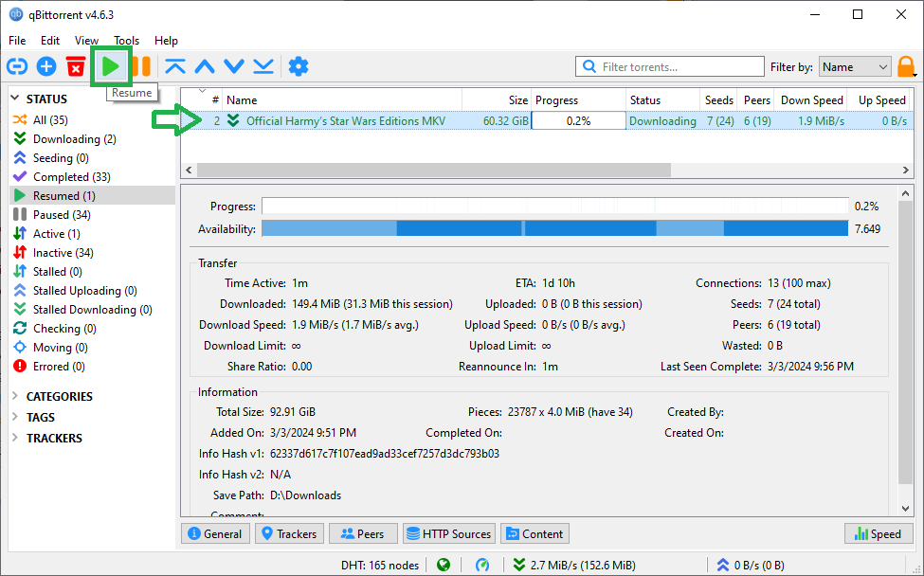Click the red Remove torrent icon
Screen dimensions: 924x576
[x=76, y=66]
